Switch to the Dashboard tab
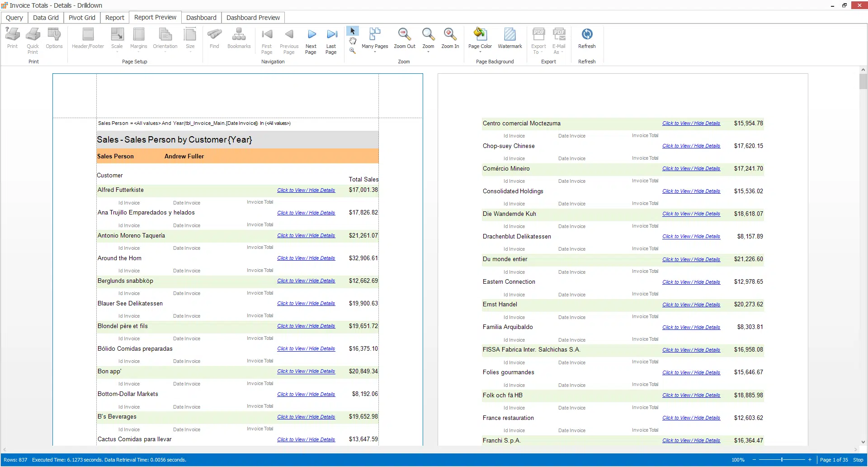This screenshot has height=467, width=868. pos(201,18)
